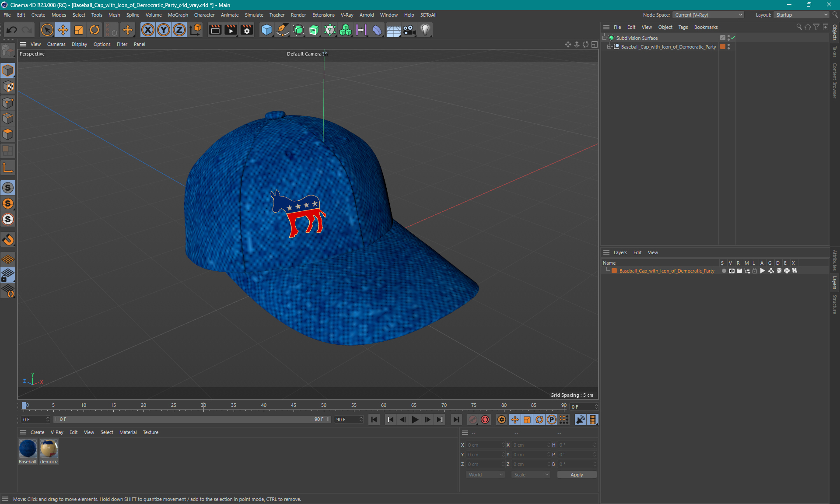Image resolution: width=840 pixels, height=504 pixels.
Task: Toggle layer visibility eye for Baseball_Cap layer
Action: click(x=731, y=271)
